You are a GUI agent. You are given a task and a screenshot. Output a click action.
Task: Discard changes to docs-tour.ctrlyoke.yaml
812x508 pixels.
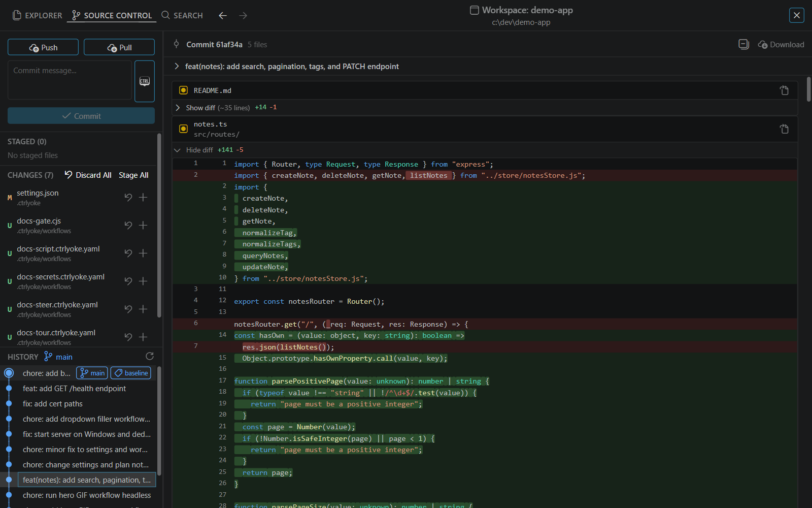(x=128, y=337)
